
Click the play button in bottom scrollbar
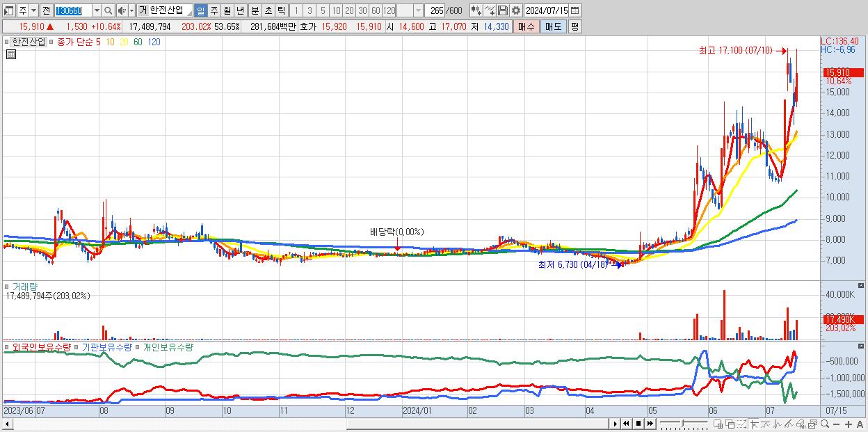pyautogui.click(x=615, y=424)
